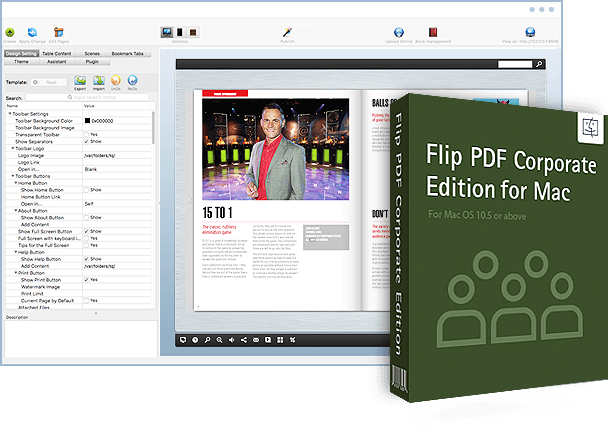The width and height of the screenshot is (612, 442).
Task: Click the settings list vertical scrollbar
Action: coord(153,127)
